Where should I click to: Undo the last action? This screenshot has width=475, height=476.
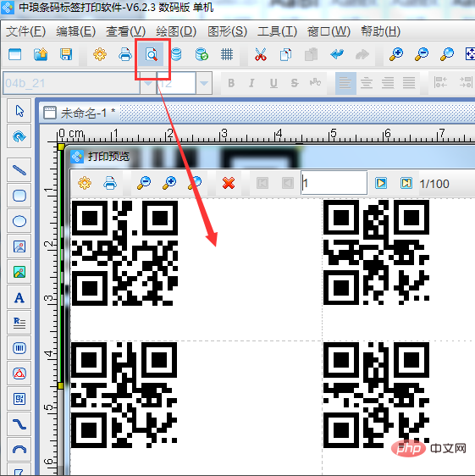click(337, 55)
